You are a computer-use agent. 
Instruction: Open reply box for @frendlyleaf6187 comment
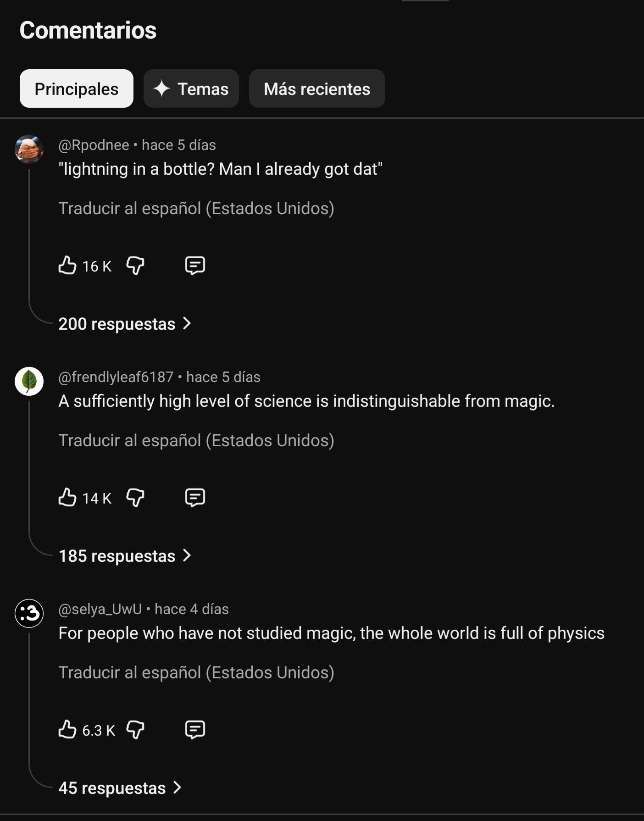coord(195,498)
